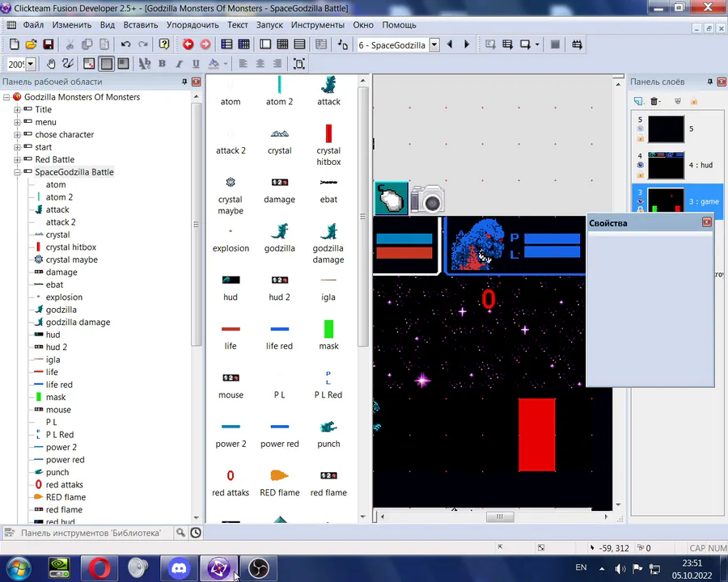Screen dimensions: 728x582
Task: Open the run application dropdown arrow
Action: click(x=537, y=44)
